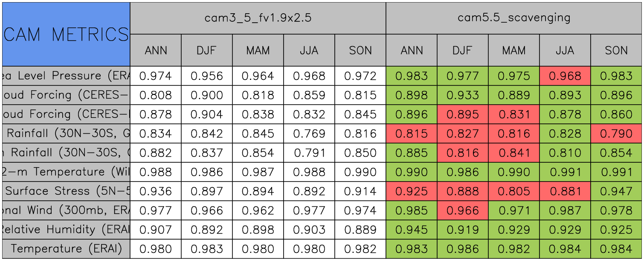Screen dimensions: 644x261
Task: Select the Sea Level Pressure row label
Action: coord(66,76)
